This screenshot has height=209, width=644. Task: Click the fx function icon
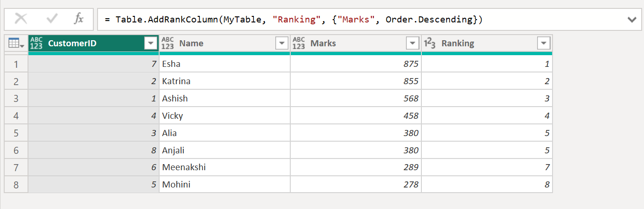click(x=79, y=19)
